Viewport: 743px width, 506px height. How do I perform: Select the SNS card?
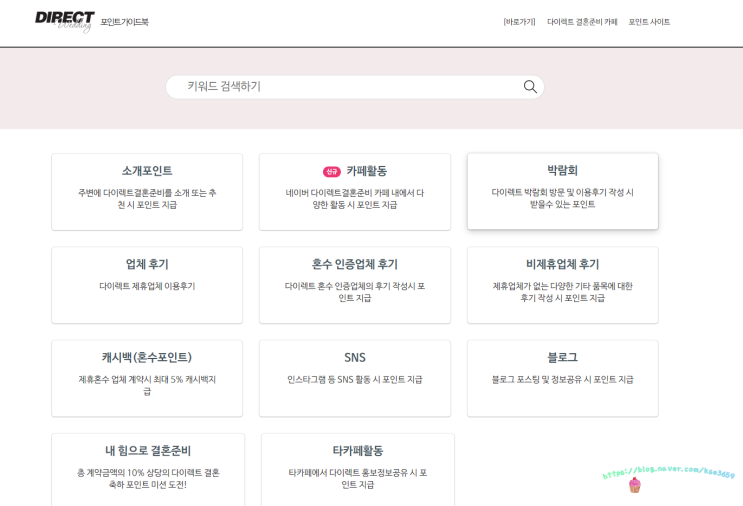click(x=354, y=379)
